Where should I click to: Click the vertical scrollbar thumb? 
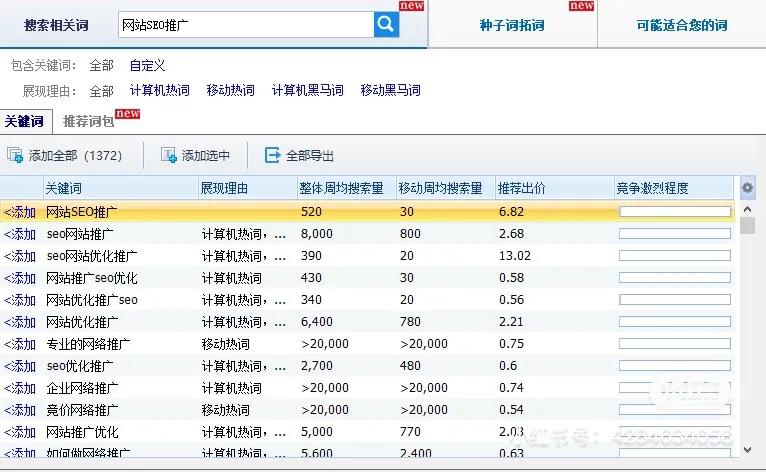(747, 226)
